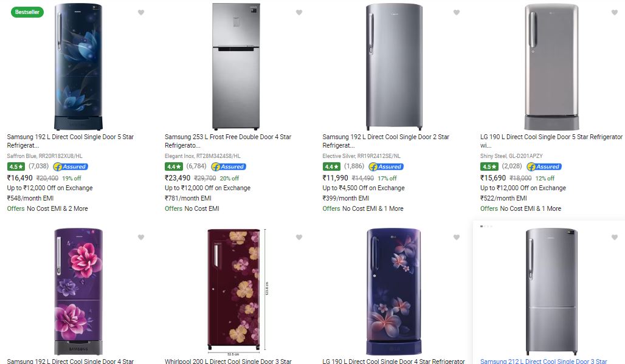The width and height of the screenshot is (625, 364).
Task: Click heart icon on LG 190 L Shiny Steel refrigerator
Action: 614,13
